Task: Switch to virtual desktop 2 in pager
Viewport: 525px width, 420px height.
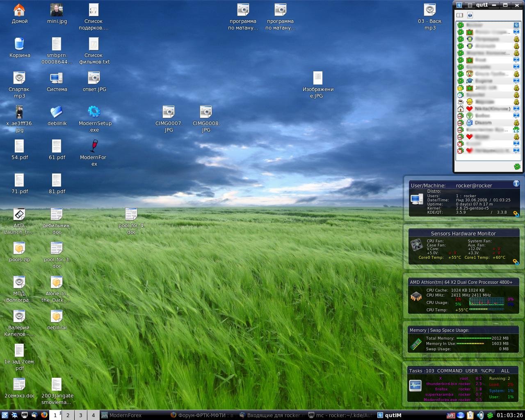Action: (68, 415)
